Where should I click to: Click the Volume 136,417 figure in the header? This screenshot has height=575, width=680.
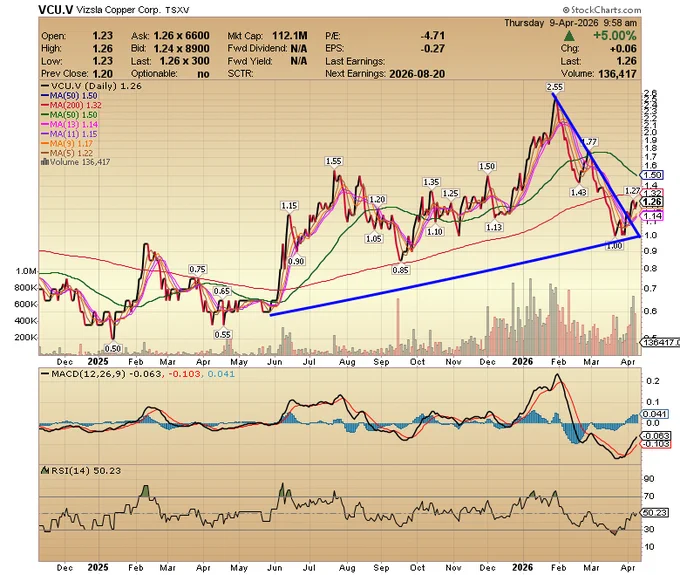coord(617,74)
